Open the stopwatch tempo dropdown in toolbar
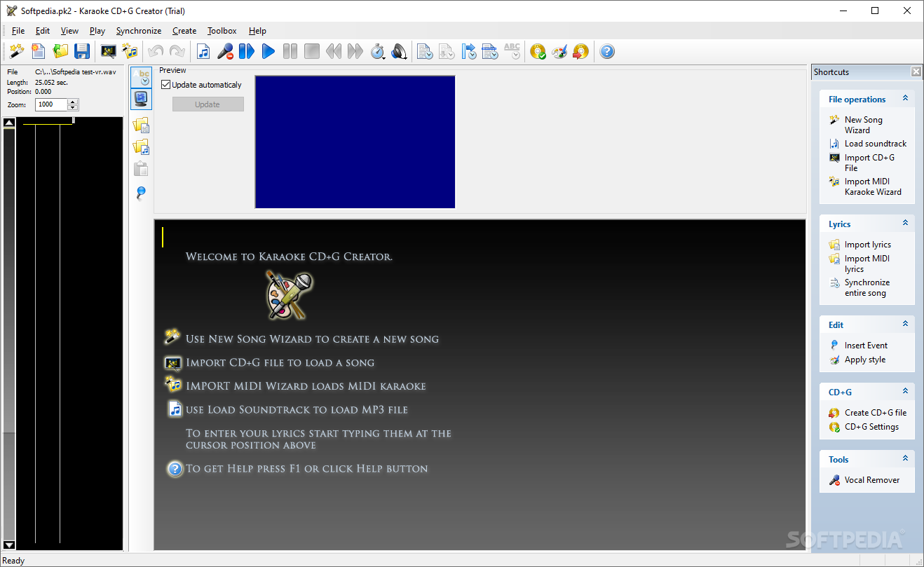 pyautogui.click(x=378, y=51)
